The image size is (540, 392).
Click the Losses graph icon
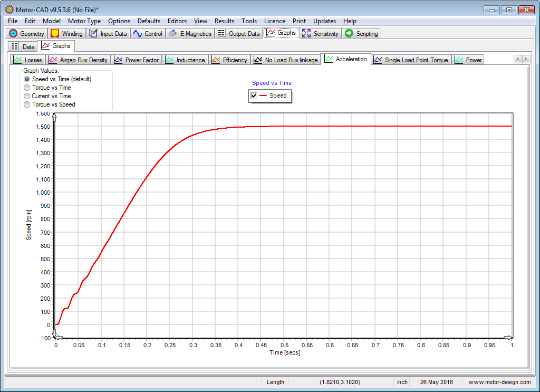(x=17, y=60)
